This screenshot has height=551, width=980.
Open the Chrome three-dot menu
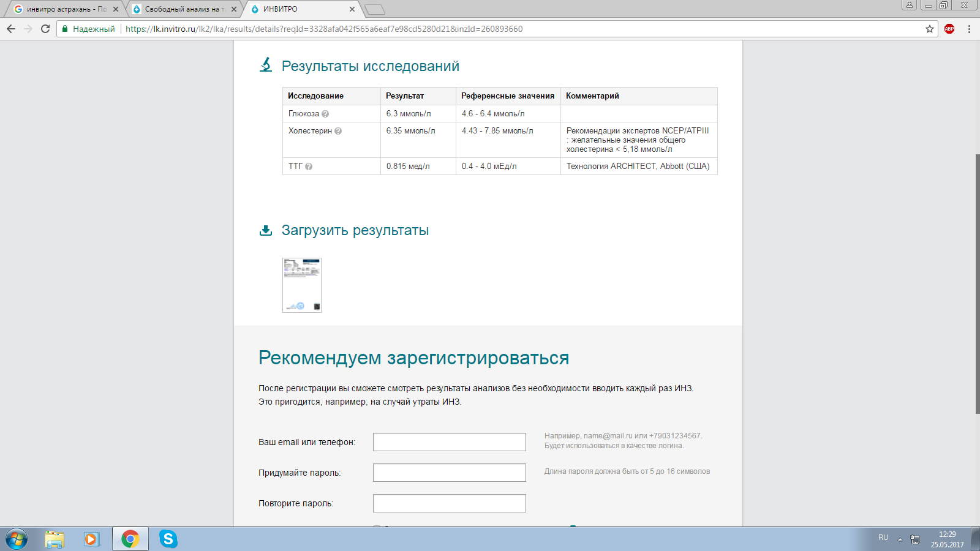[969, 29]
